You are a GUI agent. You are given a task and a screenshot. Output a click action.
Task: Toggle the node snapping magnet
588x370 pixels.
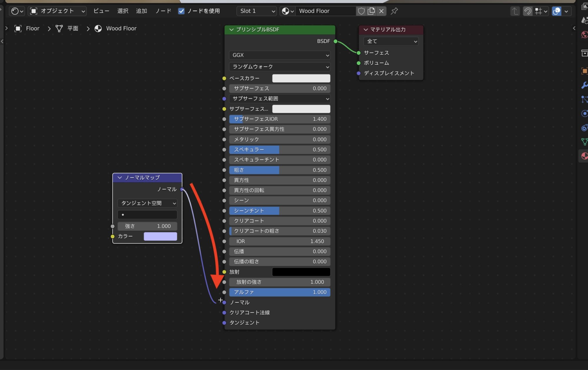tap(528, 11)
